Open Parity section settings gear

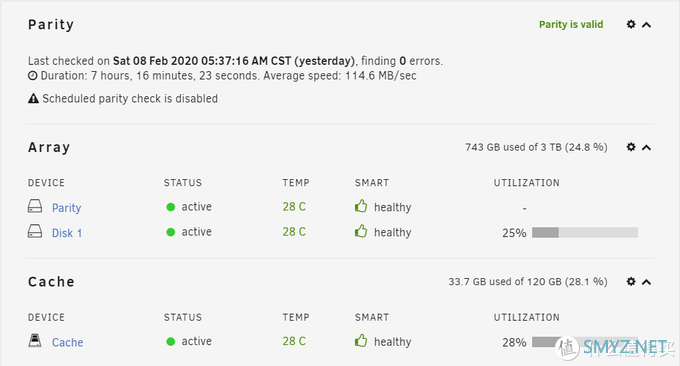tap(631, 24)
